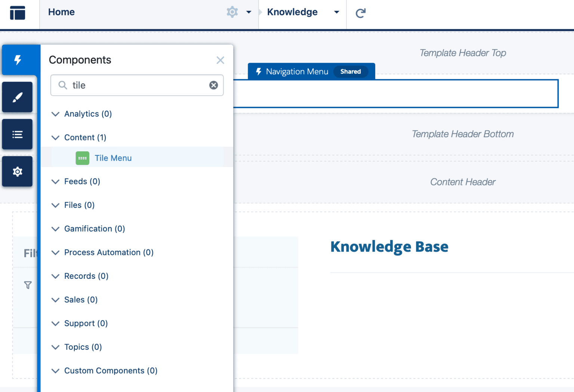The height and width of the screenshot is (392, 574).
Task: Refresh the page preview with the reload icon
Action: coord(360,12)
